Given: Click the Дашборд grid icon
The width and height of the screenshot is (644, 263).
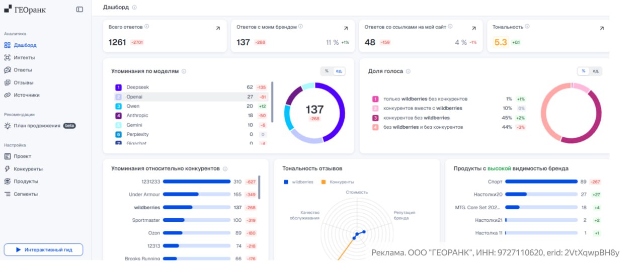Looking at the screenshot, I should 8,45.
